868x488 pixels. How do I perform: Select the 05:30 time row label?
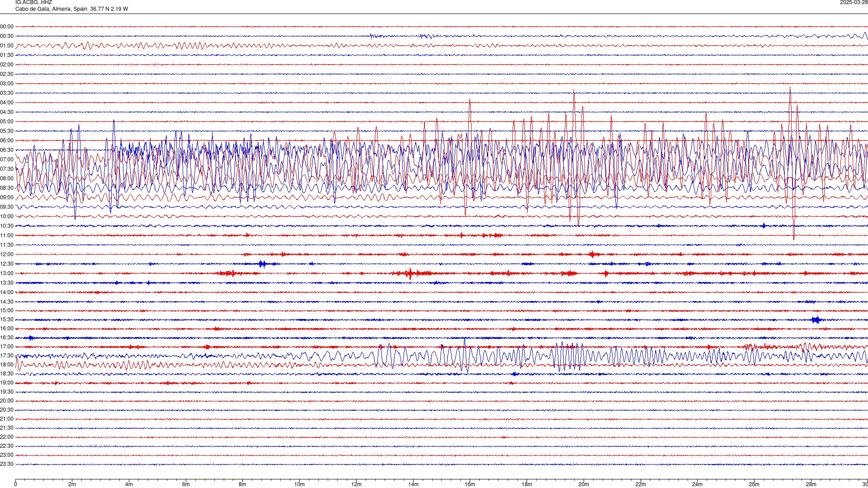7,131
